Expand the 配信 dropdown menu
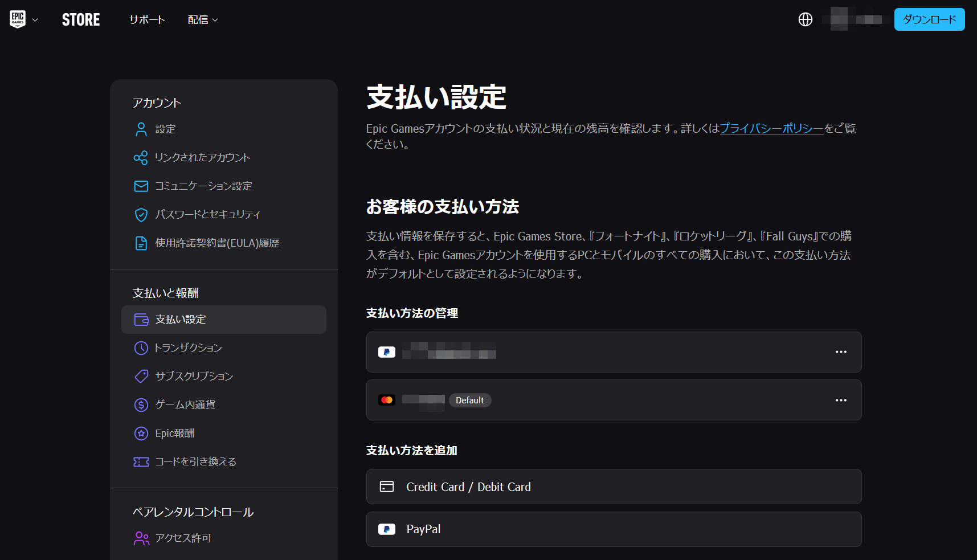The image size is (977, 560). (x=202, y=20)
